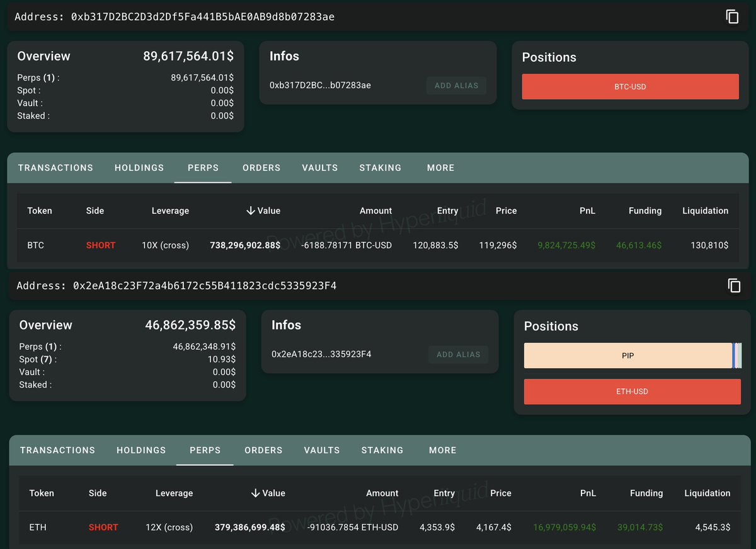Click the shortened address 0x2eA18c23...335923F4 in Infos

[x=321, y=354]
